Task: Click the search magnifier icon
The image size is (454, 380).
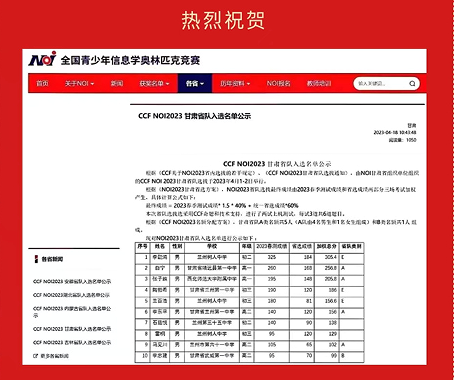Action: [412, 84]
